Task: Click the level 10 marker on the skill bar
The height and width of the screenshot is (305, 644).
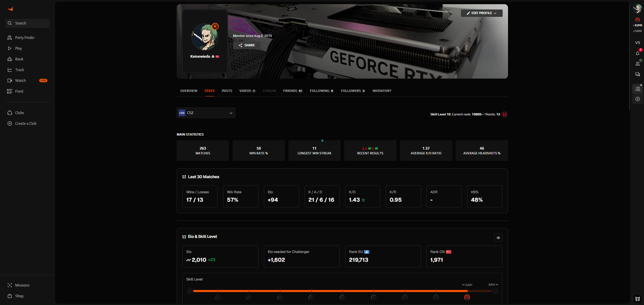Action: coord(467,297)
